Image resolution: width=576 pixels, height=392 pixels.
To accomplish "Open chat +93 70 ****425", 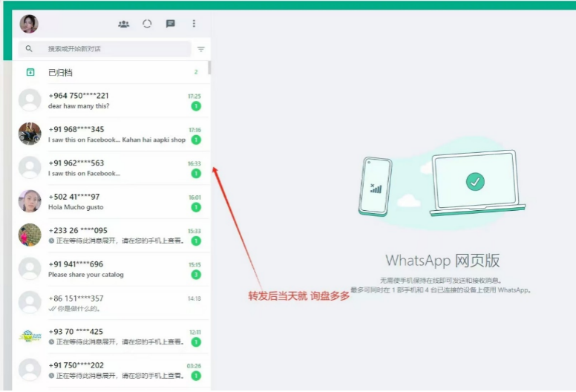I will pos(111,336).
